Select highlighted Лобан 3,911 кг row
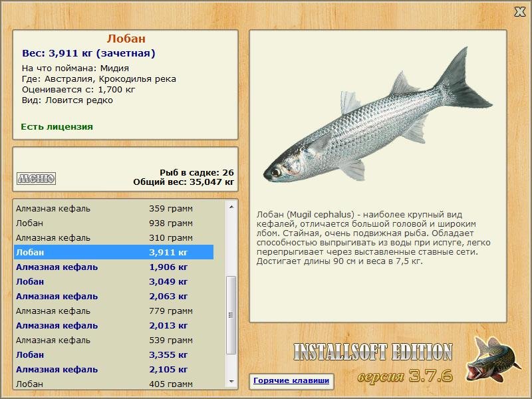This screenshot has height=399, width=532. click(x=113, y=252)
